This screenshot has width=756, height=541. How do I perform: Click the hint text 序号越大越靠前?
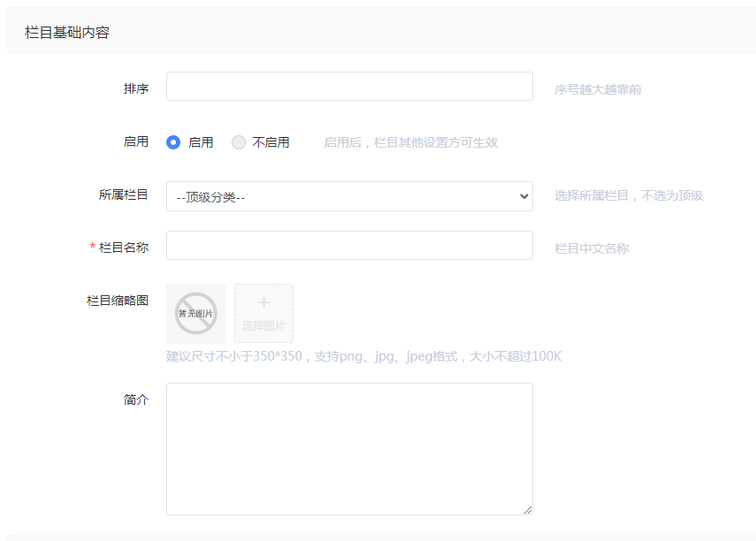[x=598, y=89]
